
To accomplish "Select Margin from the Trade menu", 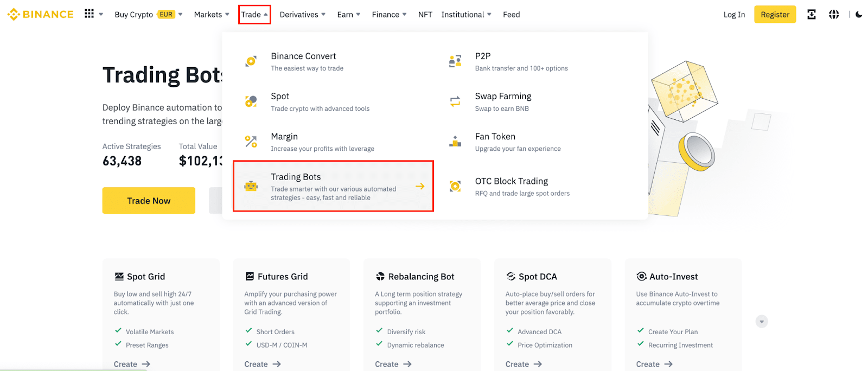I will [x=333, y=142].
